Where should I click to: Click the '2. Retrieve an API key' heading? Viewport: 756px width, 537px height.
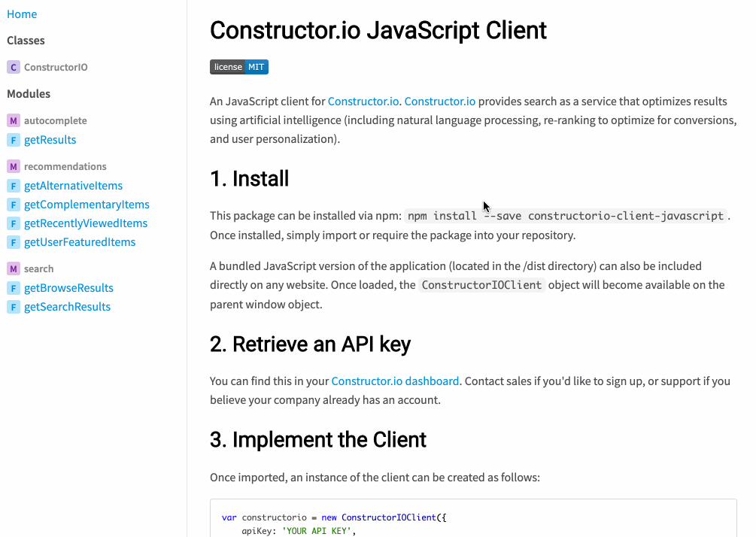coord(310,344)
